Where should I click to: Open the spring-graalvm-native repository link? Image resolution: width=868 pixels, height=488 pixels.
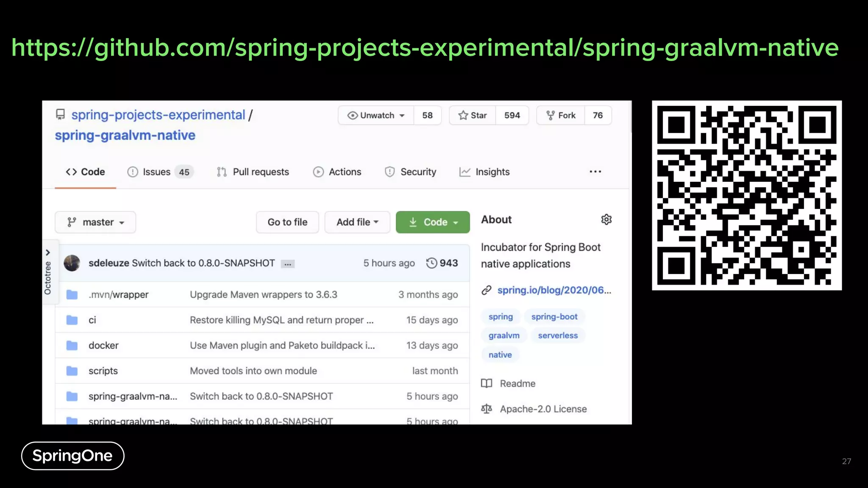coord(125,135)
